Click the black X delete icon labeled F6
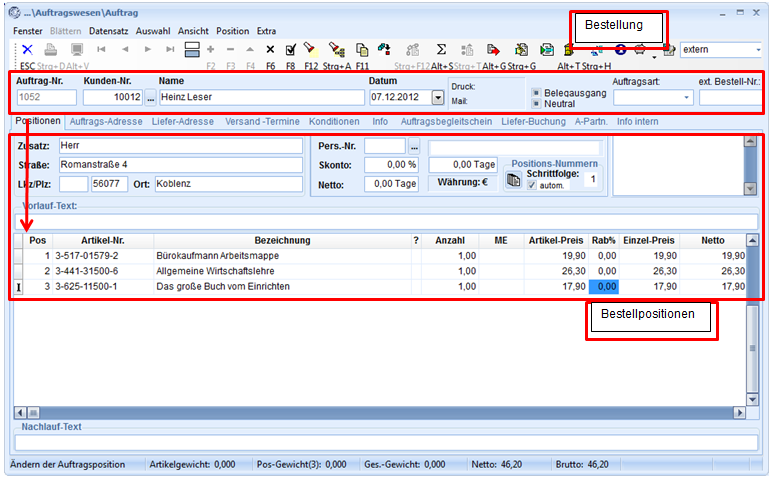This screenshot has height=478, width=769. [x=270, y=50]
